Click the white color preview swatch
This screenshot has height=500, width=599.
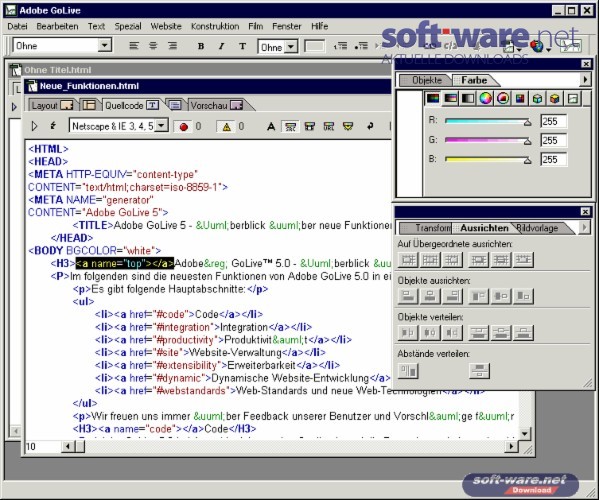click(409, 144)
